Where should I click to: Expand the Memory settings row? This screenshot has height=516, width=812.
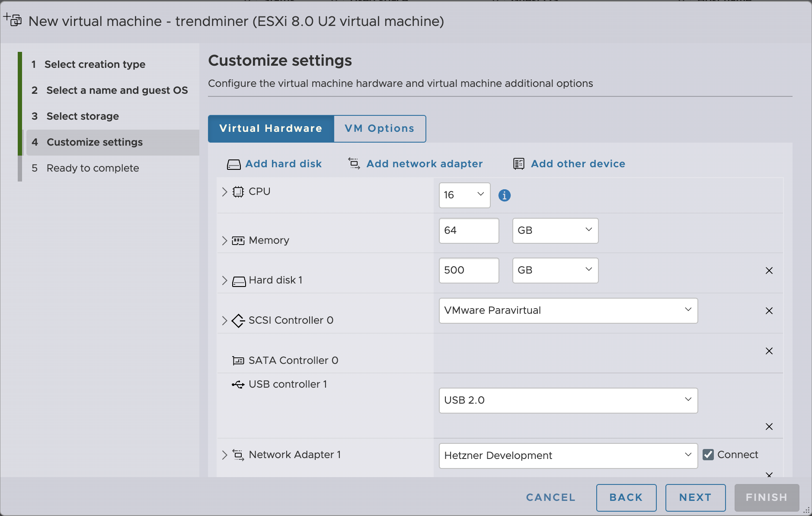click(x=224, y=241)
